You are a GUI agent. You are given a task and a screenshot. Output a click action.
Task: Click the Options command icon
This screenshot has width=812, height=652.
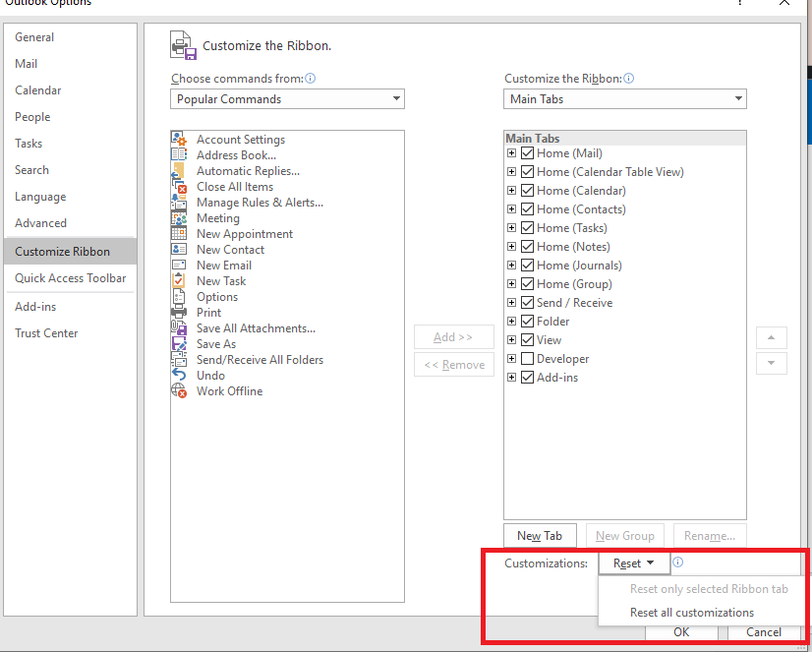(179, 297)
